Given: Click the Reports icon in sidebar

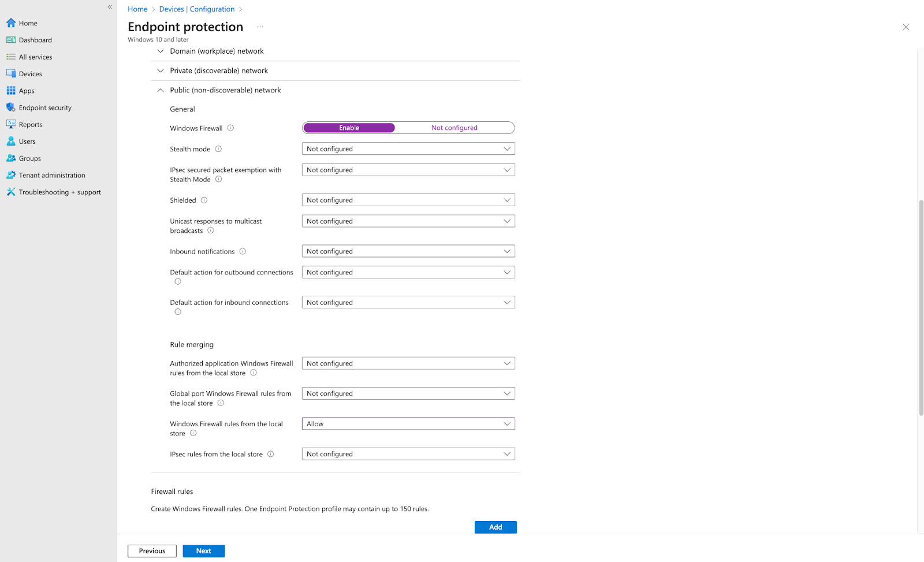Looking at the screenshot, I should click(x=11, y=124).
